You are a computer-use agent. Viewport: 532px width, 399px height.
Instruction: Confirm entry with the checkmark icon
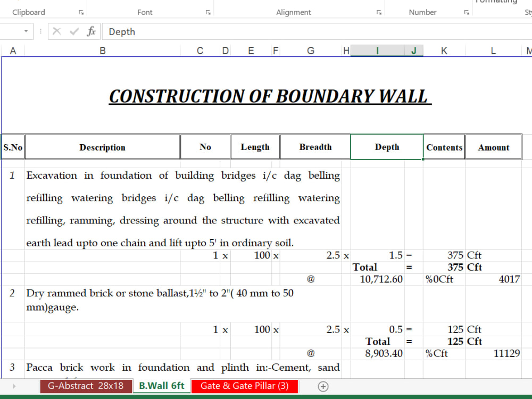(74, 31)
